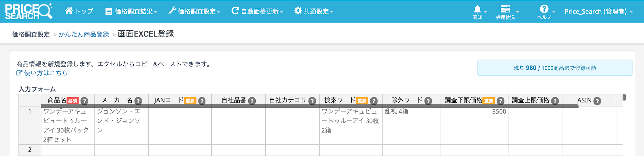
Task: Click help icon next to 検索ワード column
Action: 374,101
